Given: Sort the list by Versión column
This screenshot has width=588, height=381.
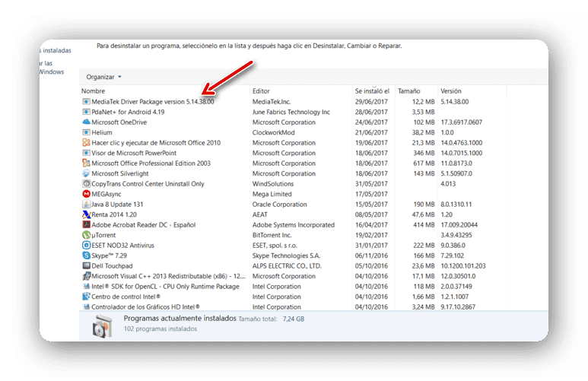Looking at the screenshot, I should 451,91.
